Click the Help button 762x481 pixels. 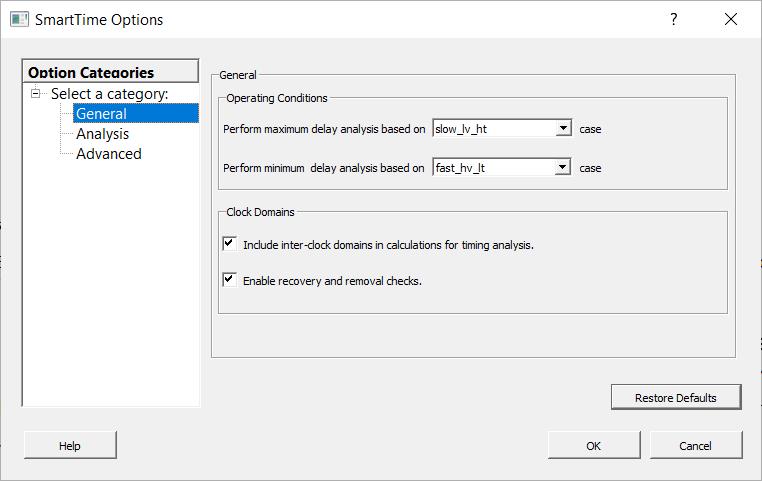[70, 446]
